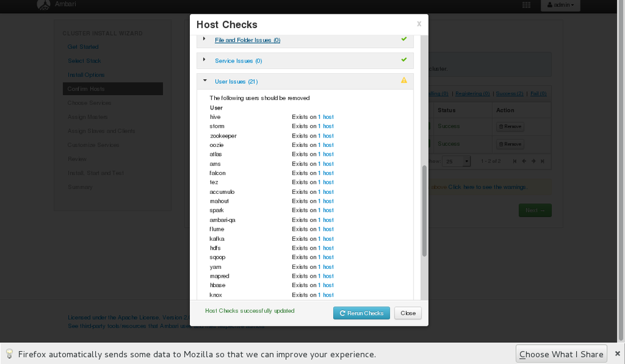625x364 pixels.
Task: Click here to see the warnings link
Action: coord(487,187)
